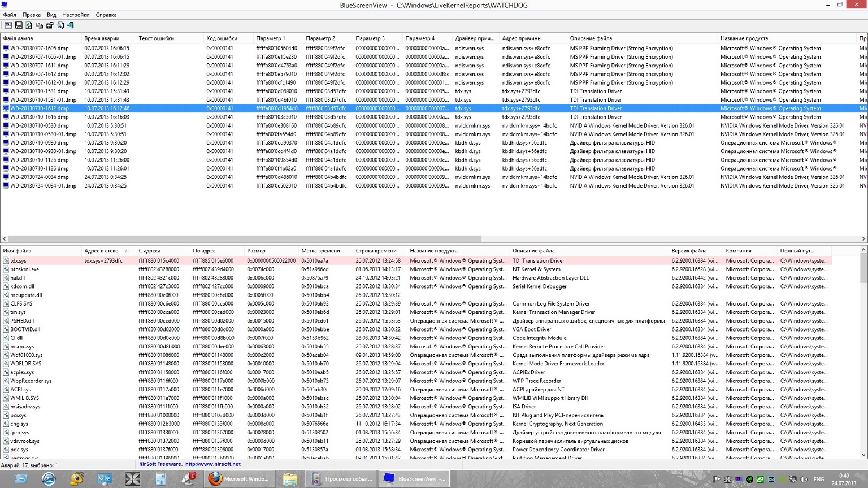Screen dimensions: 868x488
Task: Select the Wdf01000.sys driver row
Action: 416,355
